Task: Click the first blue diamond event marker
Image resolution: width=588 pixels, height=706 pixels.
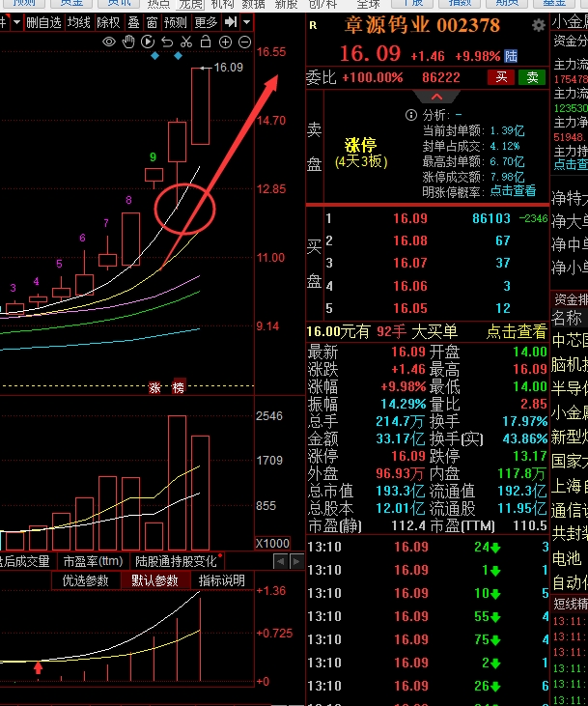Action: 154,56
